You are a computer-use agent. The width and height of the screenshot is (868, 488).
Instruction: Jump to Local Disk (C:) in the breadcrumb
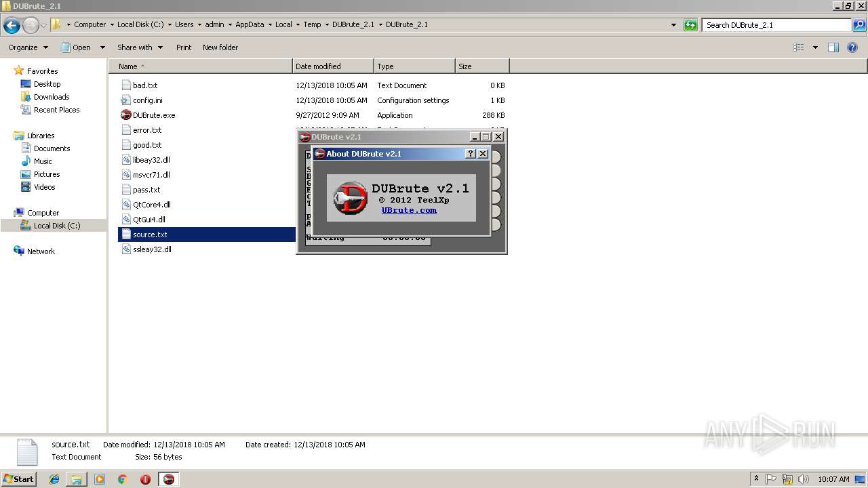coord(140,24)
